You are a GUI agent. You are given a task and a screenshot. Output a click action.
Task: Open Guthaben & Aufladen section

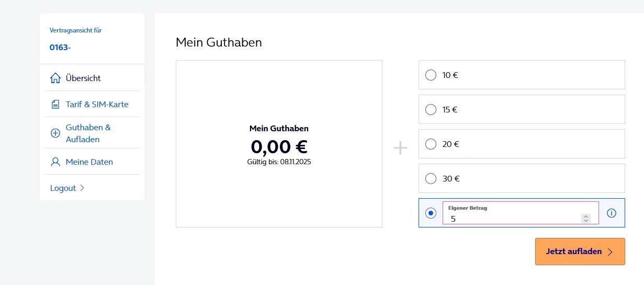88,133
